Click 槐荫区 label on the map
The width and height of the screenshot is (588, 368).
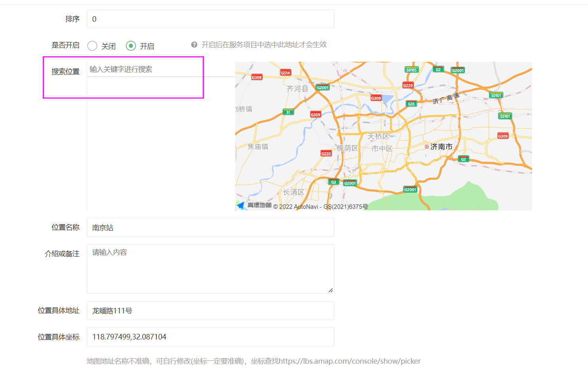click(x=347, y=148)
